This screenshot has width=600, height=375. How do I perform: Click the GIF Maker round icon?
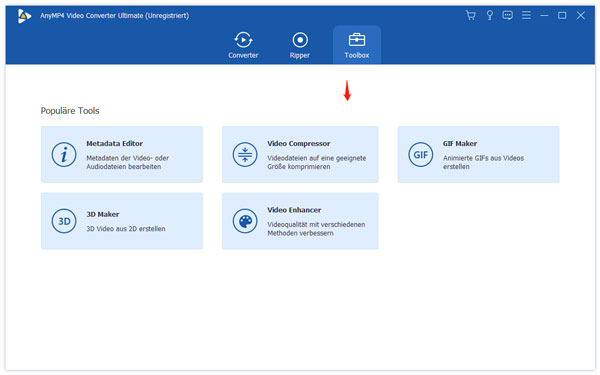[420, 155]
